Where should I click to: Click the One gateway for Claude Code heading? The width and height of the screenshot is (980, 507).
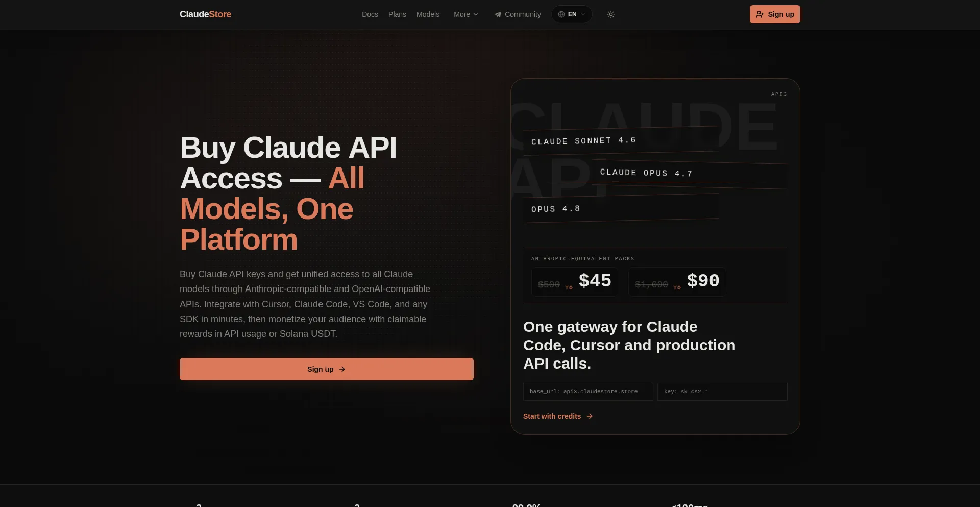(629, 345)
